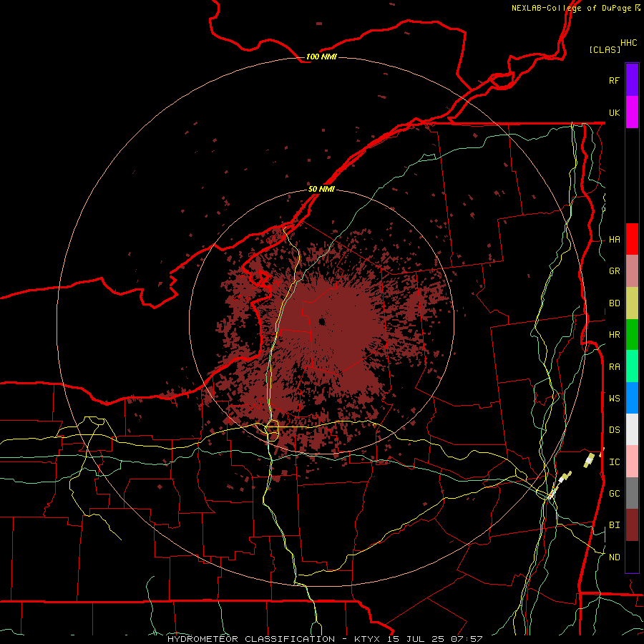Click the HR legend label

(x=614, y=335)
